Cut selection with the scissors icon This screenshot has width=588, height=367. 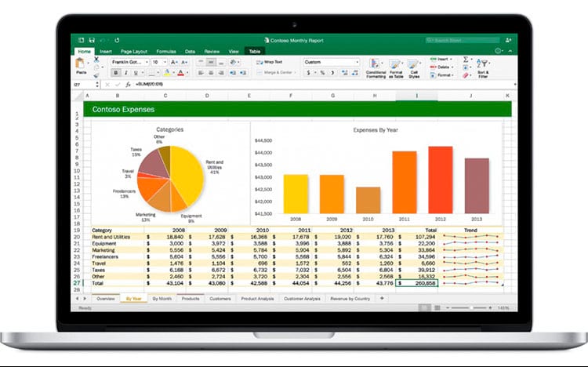96,60
